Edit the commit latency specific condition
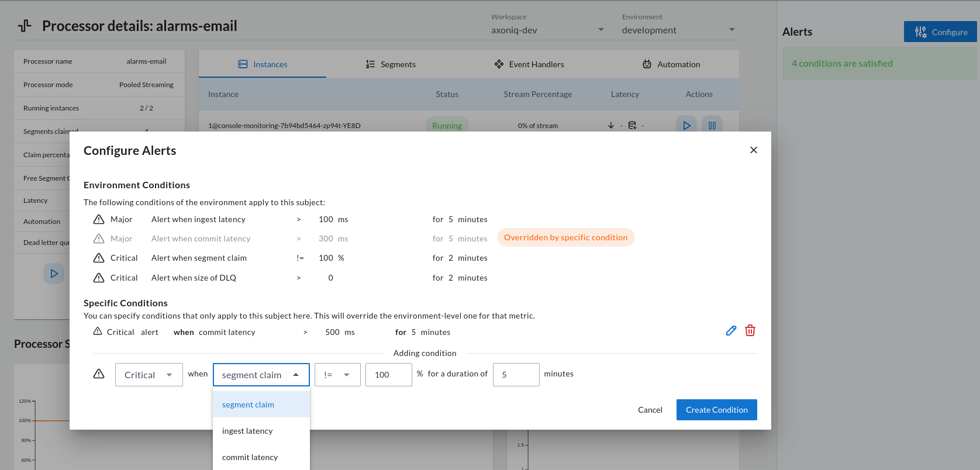The width and height of the screenshot is (980, 470). click(x=731, y=331)
